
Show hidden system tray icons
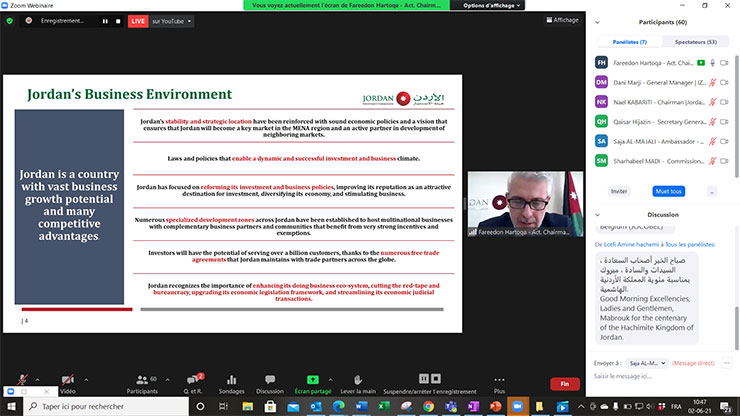point(580,406)
